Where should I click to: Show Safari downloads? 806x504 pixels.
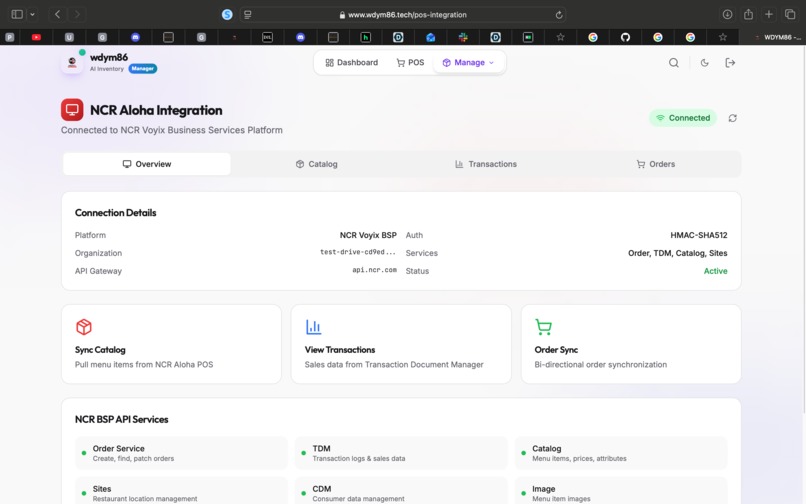pos(727,14)
